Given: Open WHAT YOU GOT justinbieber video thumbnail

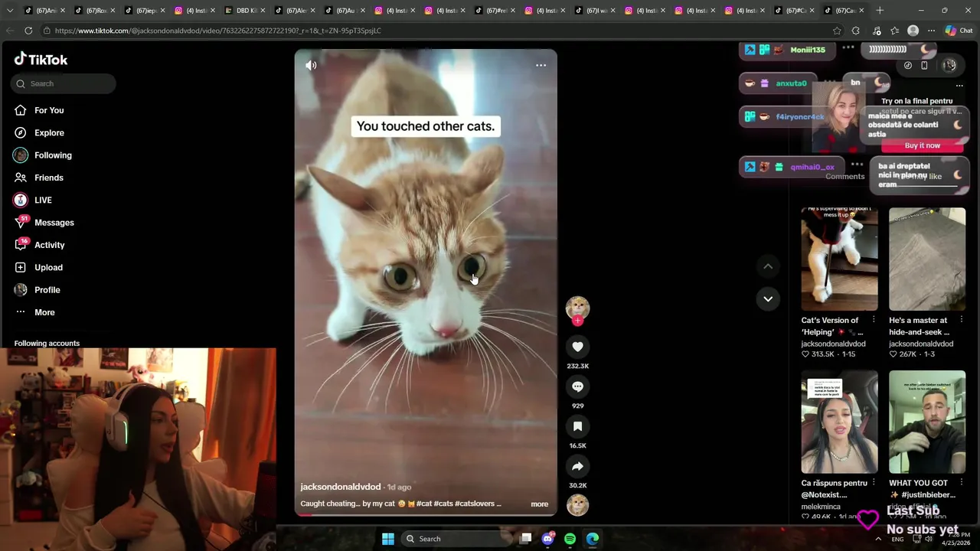Looking at the screenshot, I should point(927,422).
